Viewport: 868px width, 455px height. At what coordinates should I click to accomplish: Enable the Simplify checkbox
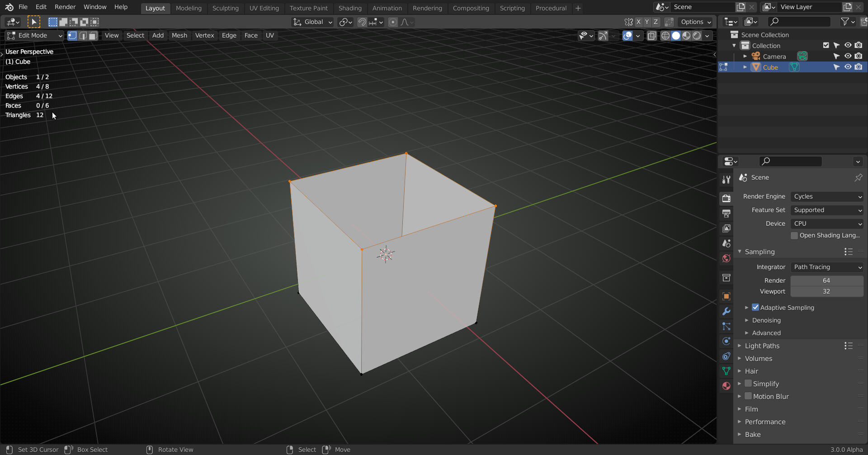pyautogui.click(x=748, y=384)
